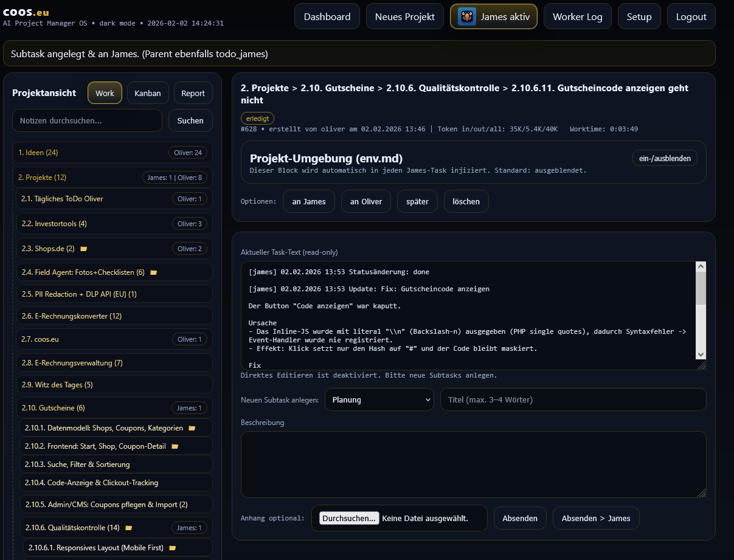Switch to the Report view

pyautogui.click(x=193, y=92)
